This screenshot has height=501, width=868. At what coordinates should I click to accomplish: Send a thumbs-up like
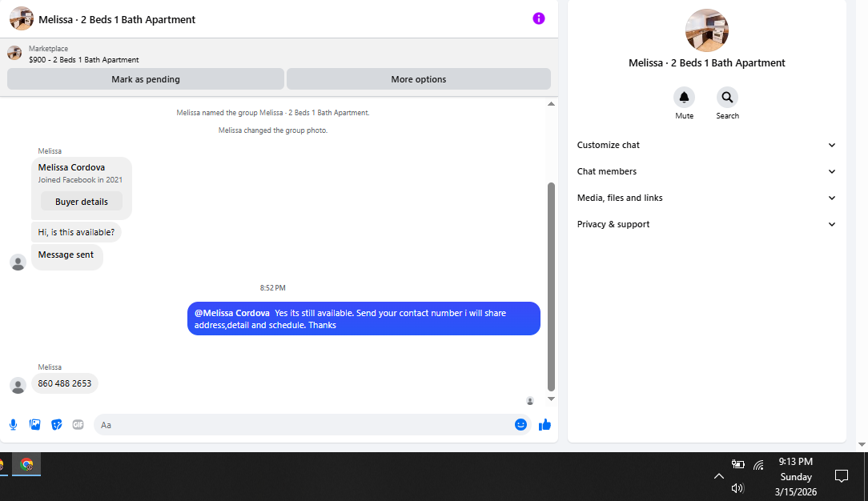[545, 425]
